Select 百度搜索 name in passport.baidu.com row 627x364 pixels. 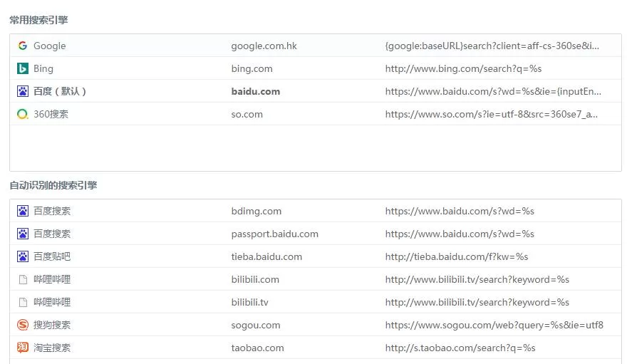click(x=52, y=234)
